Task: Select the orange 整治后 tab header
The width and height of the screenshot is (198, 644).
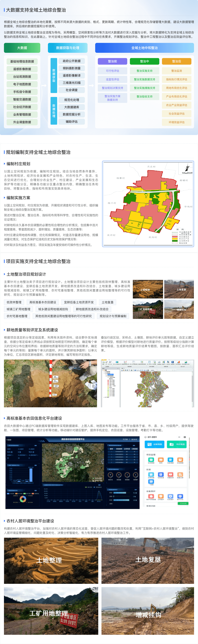Action: tap(176, 61)
